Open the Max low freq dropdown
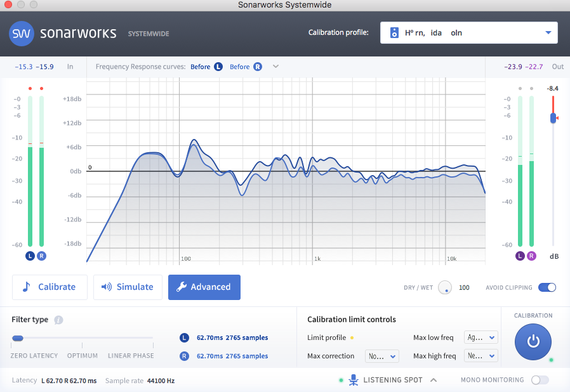 pos(481,337)
